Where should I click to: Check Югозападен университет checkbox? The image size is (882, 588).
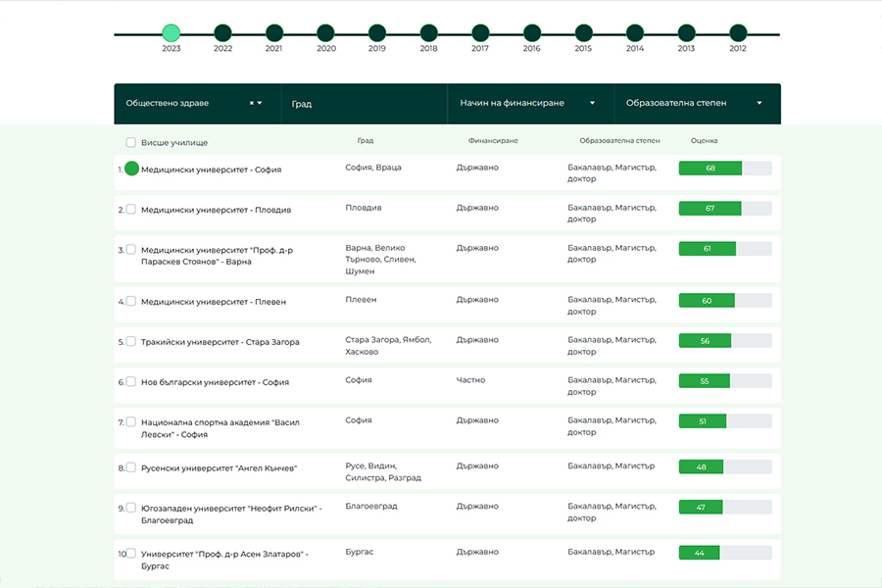pos(131,508)
